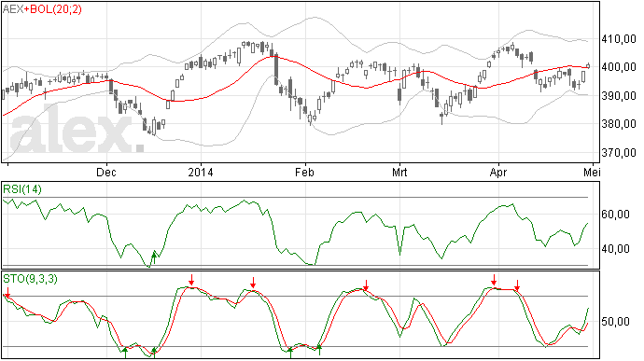This screenshot has width=644, height=361.
Task: Click the Mei month label
Action: (x=592, y=172)
